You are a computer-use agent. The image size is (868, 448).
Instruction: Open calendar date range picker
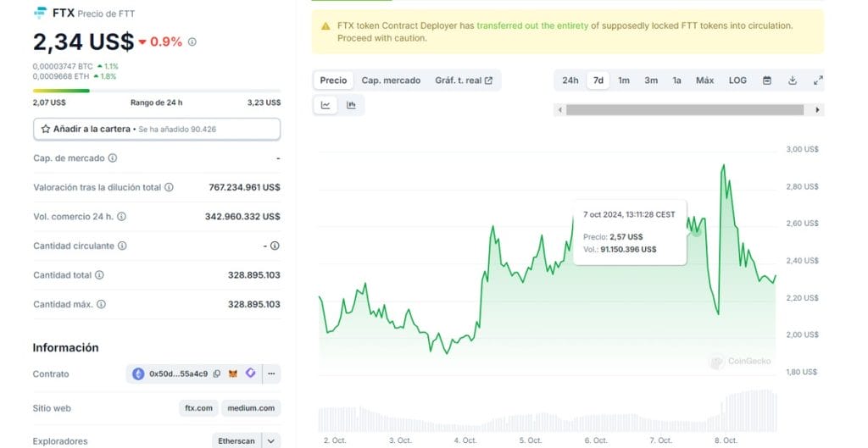pos(766,80)
